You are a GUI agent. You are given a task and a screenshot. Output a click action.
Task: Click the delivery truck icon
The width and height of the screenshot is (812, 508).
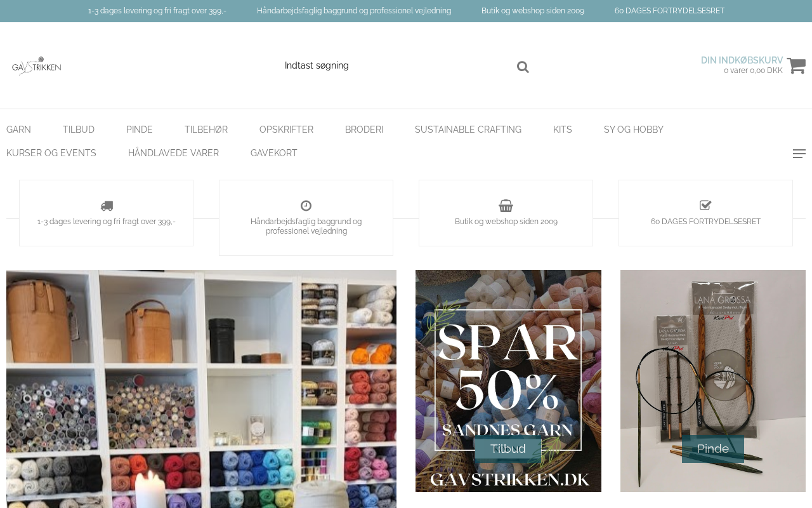(107, 206)
